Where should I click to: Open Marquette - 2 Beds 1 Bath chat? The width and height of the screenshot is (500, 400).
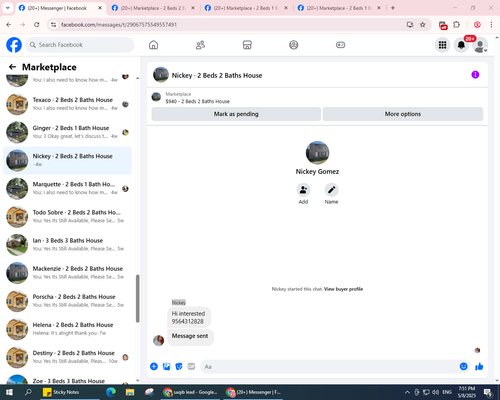pos(67,188)
